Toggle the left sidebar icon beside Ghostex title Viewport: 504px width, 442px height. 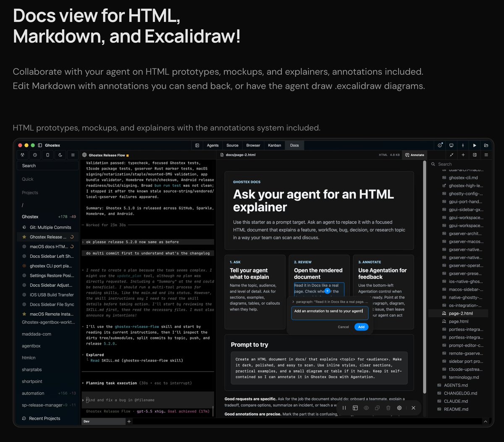pyautogui.click(x=40, y=145)
